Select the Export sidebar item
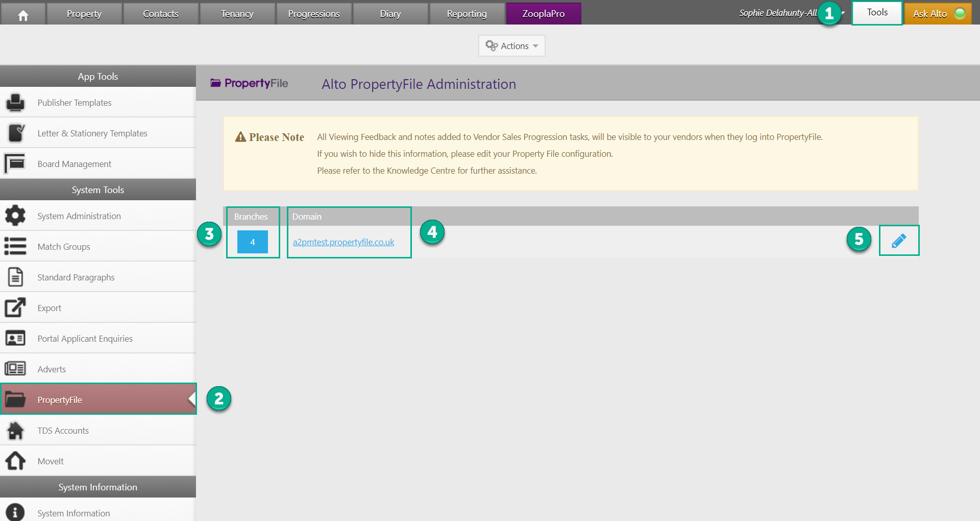 coord(98,308)
